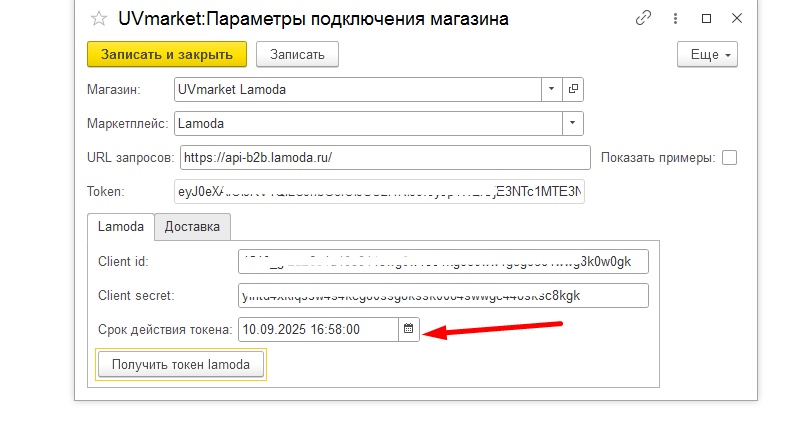Viewport: 806px width, 448px height.
Task: Add form to favorites with star icon
Action: tap(99, 19)
